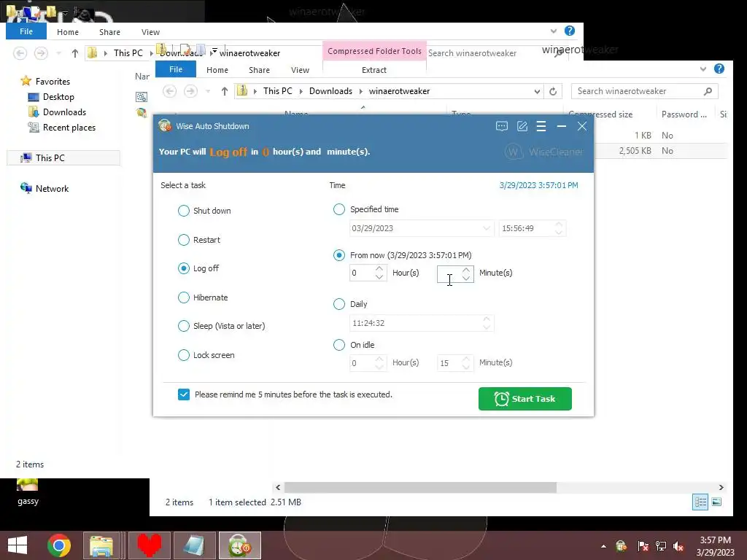The height and width of the screenshot is (560, 747).
Task: Select the Shut down task
Action: [x=183, y=211]
